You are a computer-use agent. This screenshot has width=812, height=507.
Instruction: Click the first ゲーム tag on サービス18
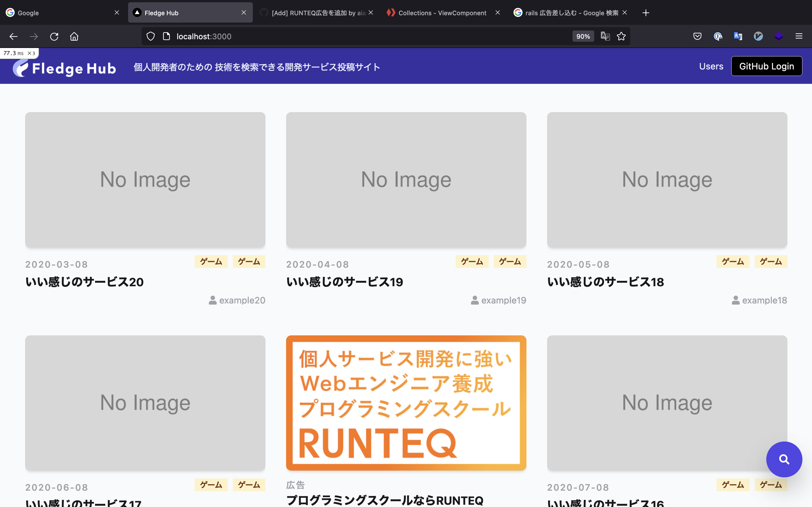click(x=733, y=262)
